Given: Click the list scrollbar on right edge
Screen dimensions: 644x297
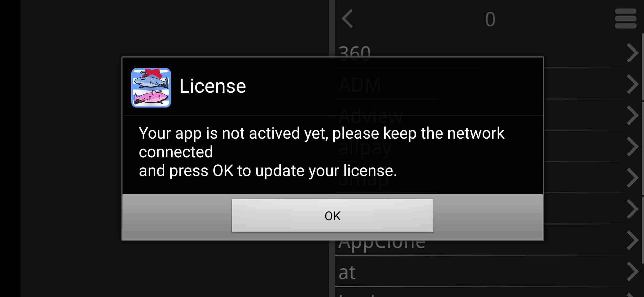Looking at the screenshot, I should coord(643,148).
